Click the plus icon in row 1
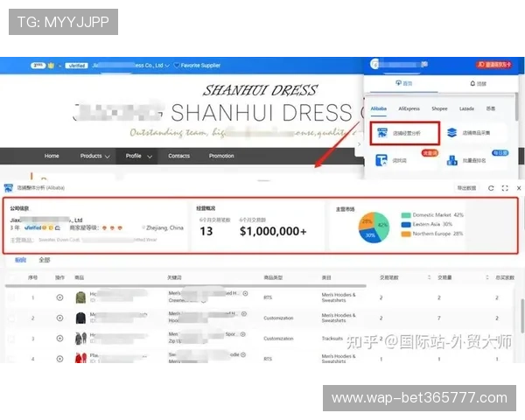This screenshot has height=420, width=525. 59,297
